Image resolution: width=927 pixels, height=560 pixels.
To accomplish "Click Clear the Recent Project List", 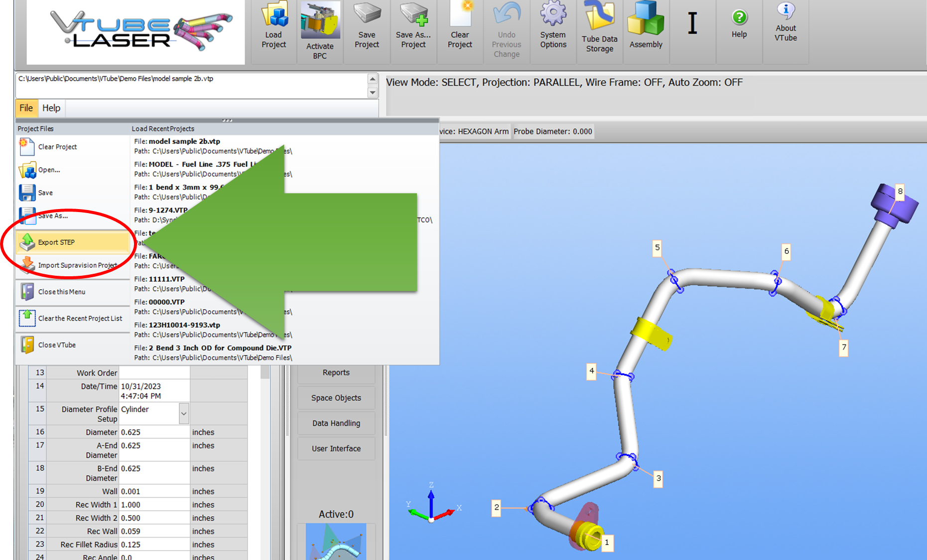I will 73,318.
